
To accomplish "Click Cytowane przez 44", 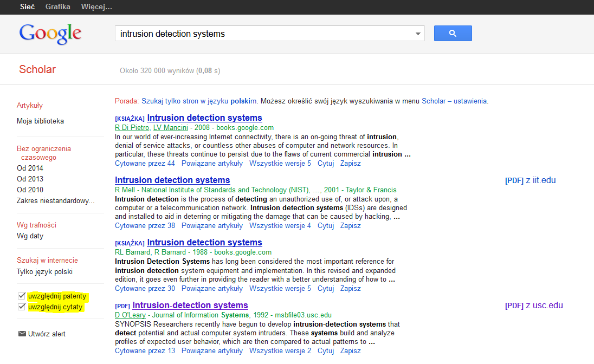I will point(145,163).
